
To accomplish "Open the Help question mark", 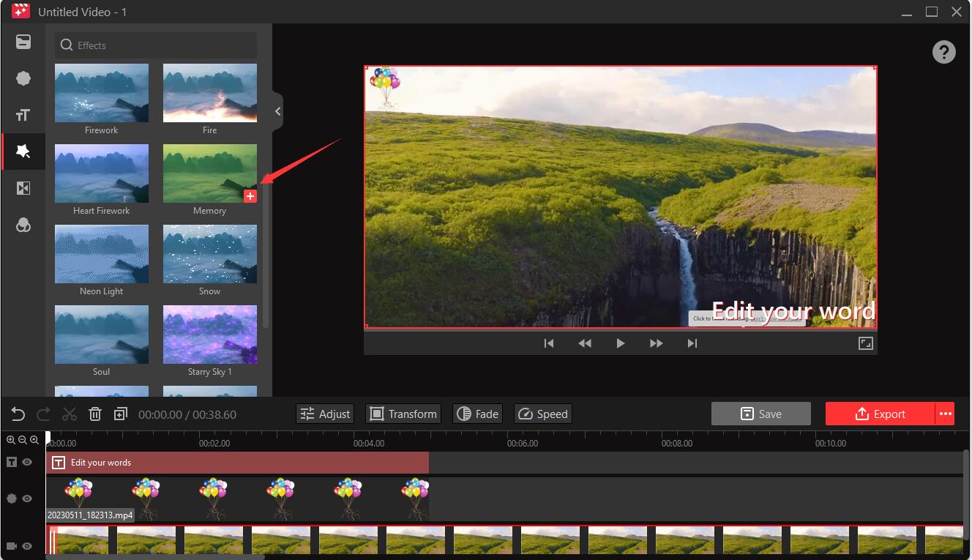I will coord(943,52).
